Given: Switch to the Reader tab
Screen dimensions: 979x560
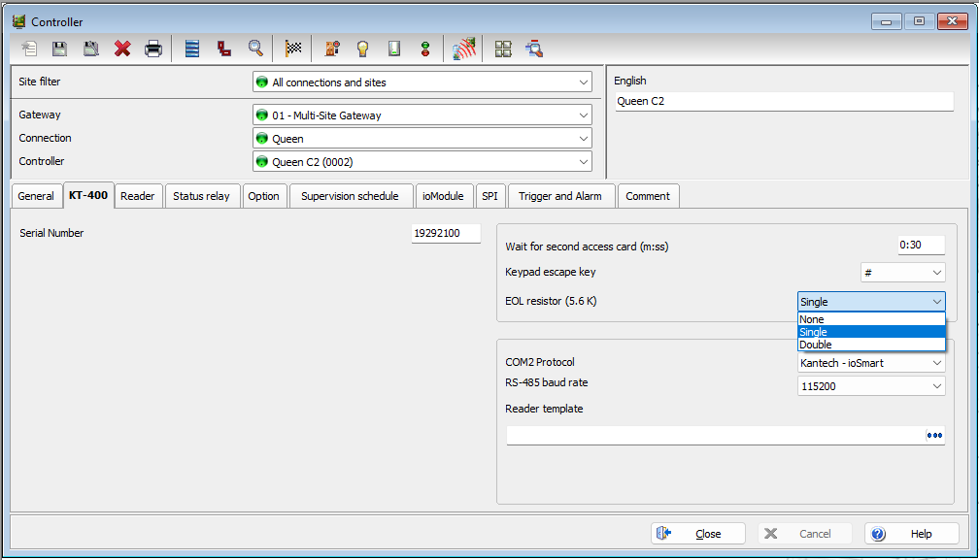Looking at the screenshot, I should 137,196.
